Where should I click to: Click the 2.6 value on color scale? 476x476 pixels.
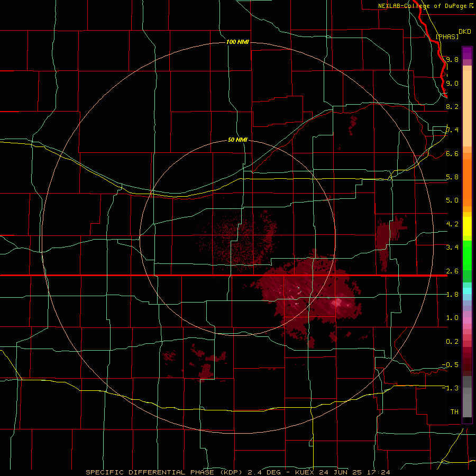tap(452, 271)
